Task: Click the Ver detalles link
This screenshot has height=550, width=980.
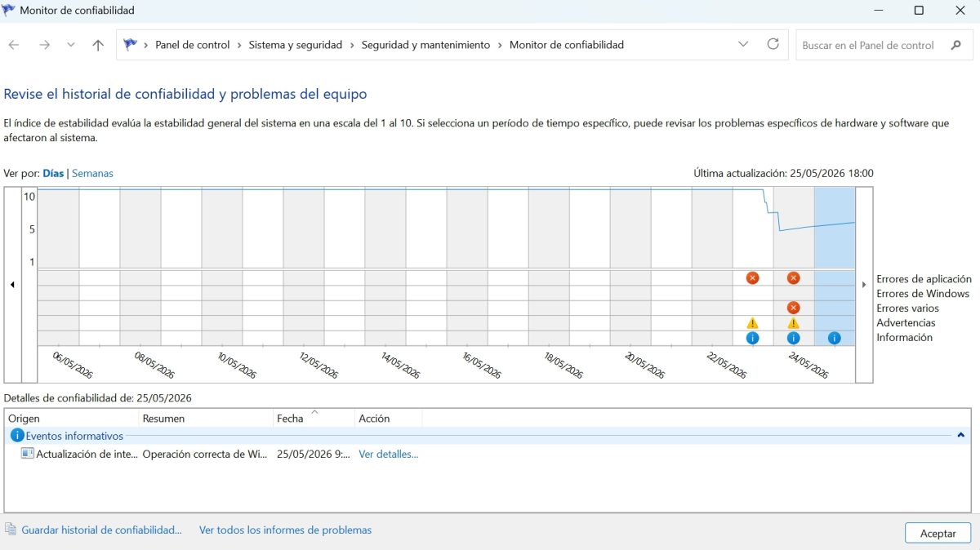Action: coord(388,454)
